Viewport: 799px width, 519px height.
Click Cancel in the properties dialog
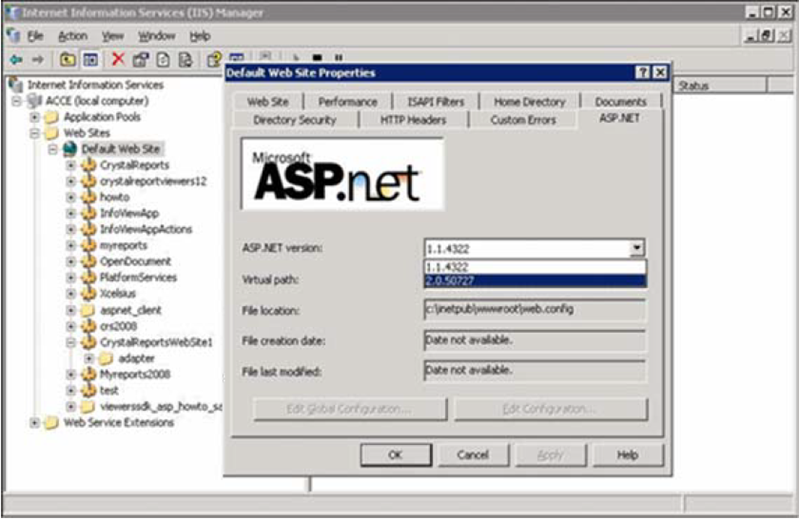coord(473,455)
